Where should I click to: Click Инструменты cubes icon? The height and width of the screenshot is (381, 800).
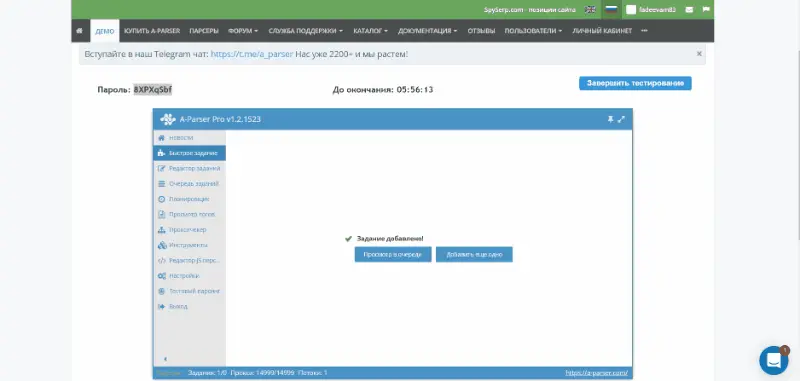[x=161, y=245]
